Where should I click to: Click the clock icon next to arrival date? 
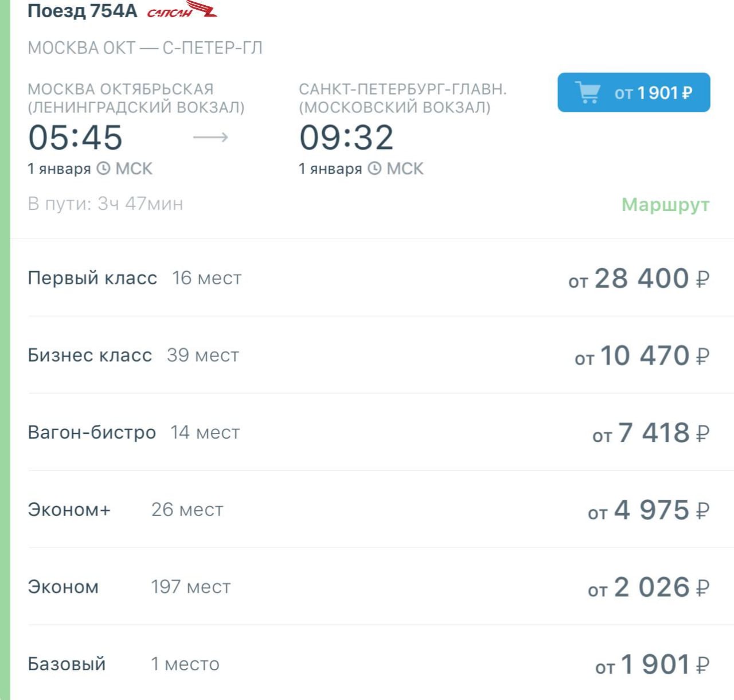click(374, 169)
